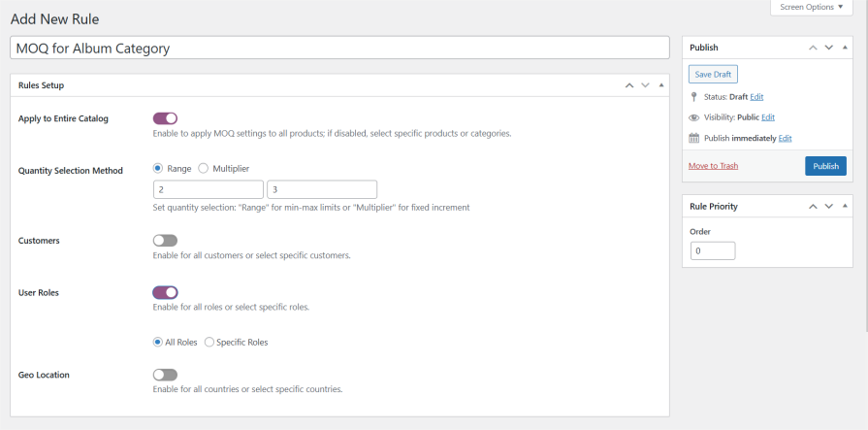Turn on Geo Location toggle
The width and height of the screenshot is (868, 430).
click(165, 375)
